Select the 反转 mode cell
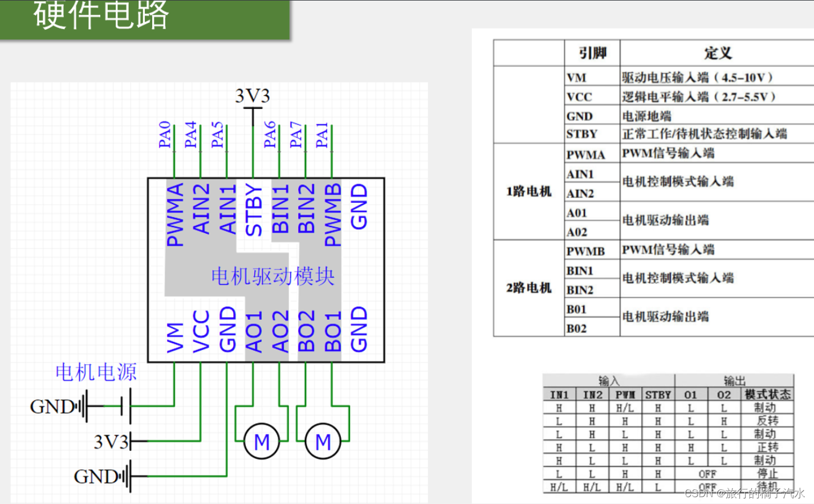 pos(767,421)
